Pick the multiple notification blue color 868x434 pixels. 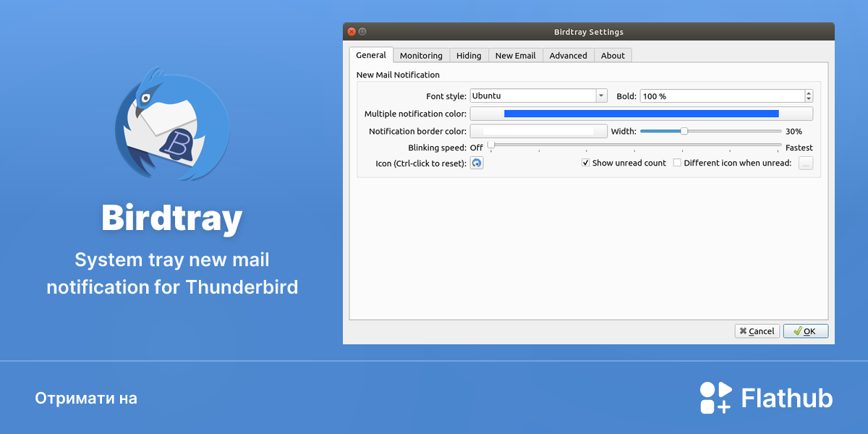pyautogui.click(x=642, y=114)
